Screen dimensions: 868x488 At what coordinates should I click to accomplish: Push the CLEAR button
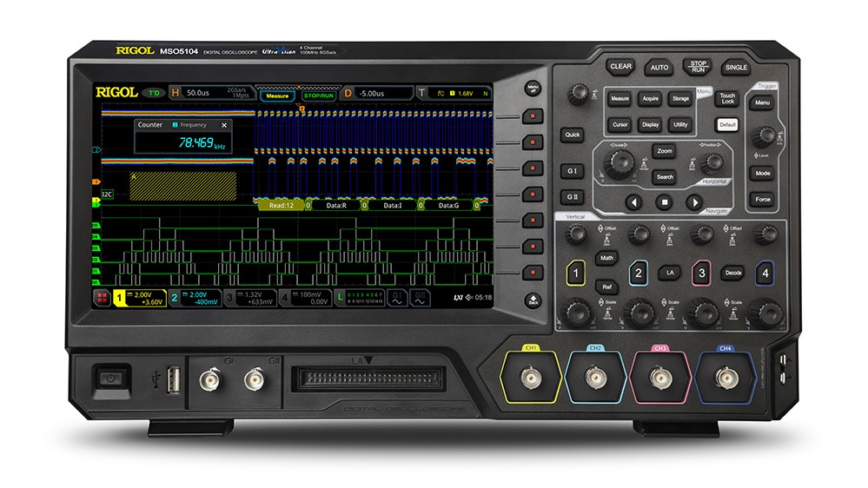coord(620,66)
